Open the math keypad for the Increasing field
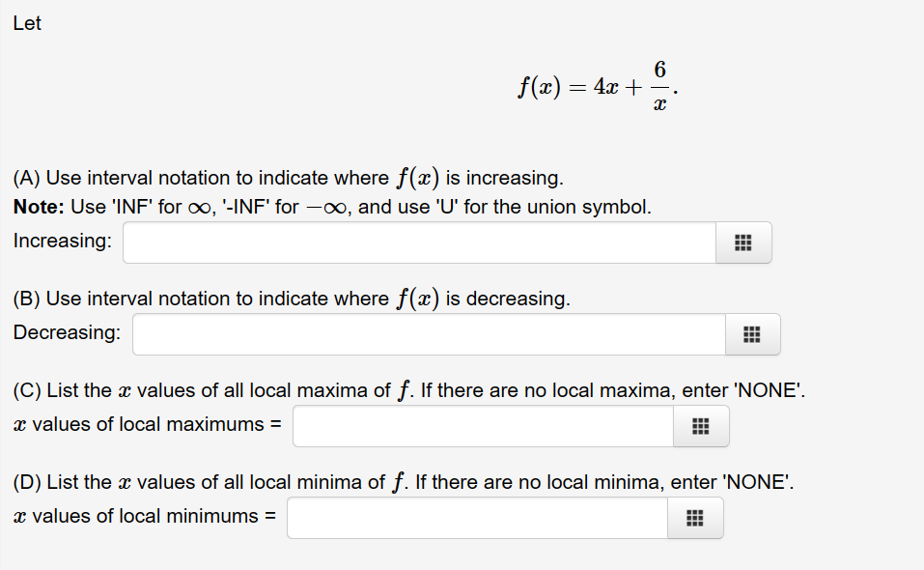This screenshot has height=570, width=924. point(742,242)
